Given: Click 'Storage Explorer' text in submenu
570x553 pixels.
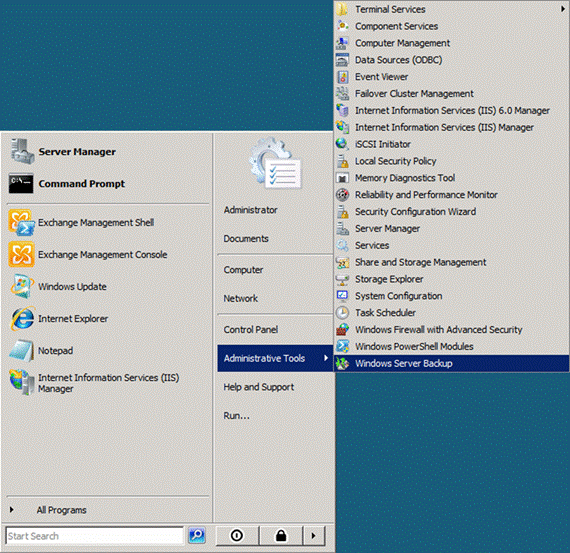Looking at the screenshot, I should 389,279.
